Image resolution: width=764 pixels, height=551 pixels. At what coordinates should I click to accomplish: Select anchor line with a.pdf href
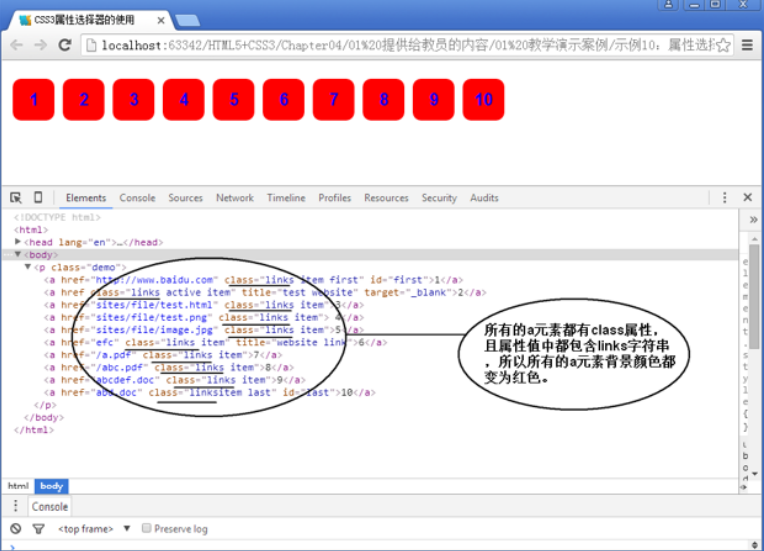point(163,355)
